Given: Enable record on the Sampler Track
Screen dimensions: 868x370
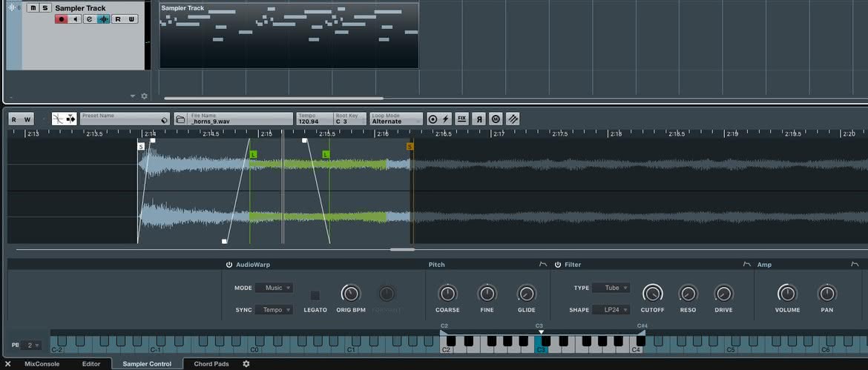Looking at the screenshot, I should (x=62, y=19).
